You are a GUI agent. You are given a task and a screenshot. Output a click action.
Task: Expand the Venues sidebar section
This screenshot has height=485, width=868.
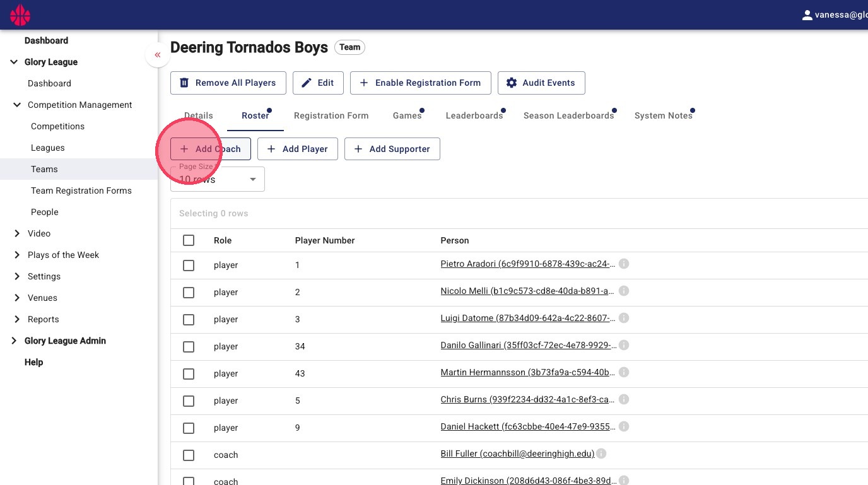click(x=17, y=298)
